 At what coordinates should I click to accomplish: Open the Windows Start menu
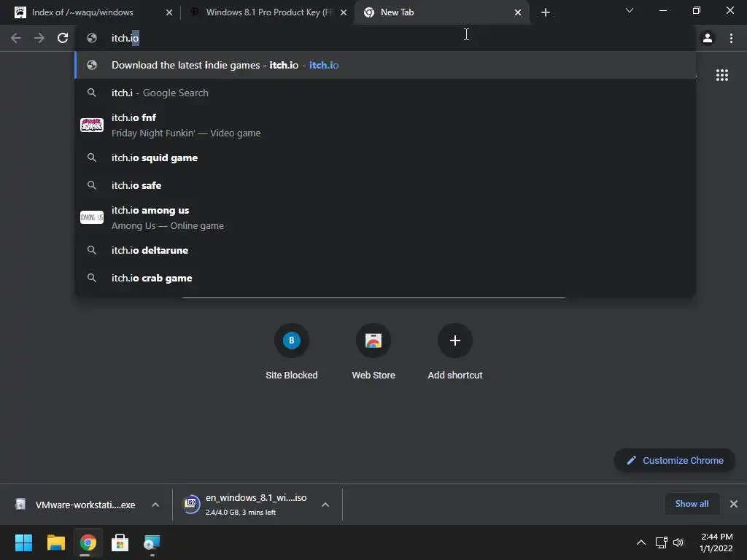(23, 542)
